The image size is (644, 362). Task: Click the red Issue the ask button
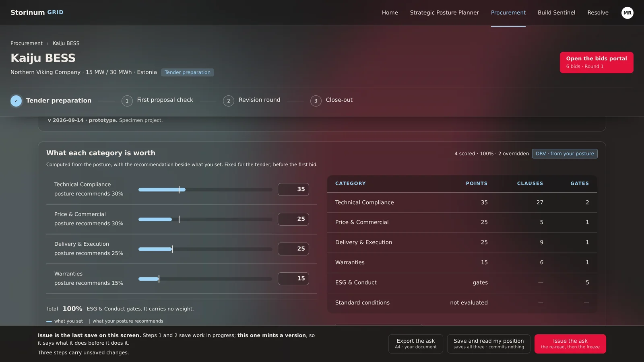(570, 344)
